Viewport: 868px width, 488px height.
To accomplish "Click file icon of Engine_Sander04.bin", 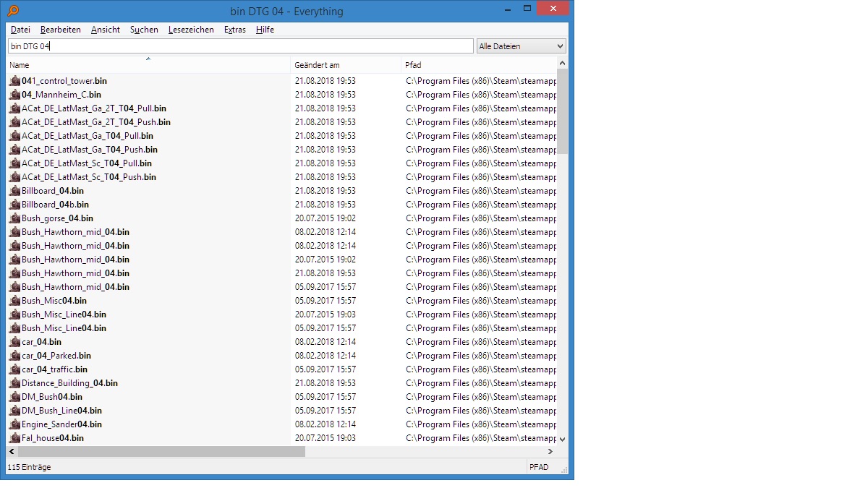I will tap(14, 424).
